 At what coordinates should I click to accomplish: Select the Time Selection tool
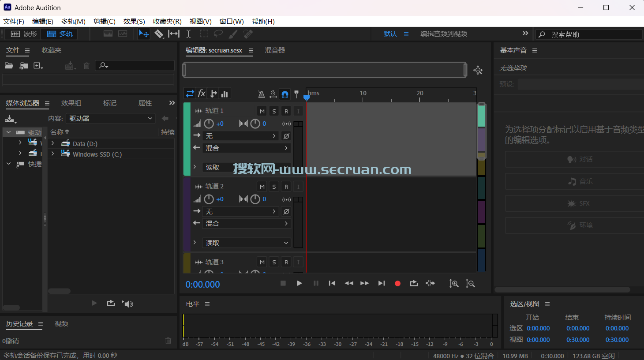(x=188, y=34)
